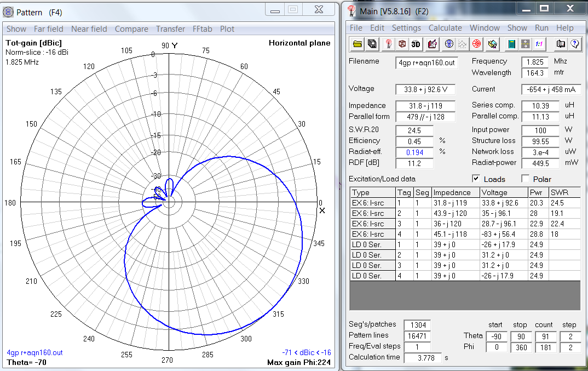
Task: Uncheck the Loads checkbox
Action: 476,179
